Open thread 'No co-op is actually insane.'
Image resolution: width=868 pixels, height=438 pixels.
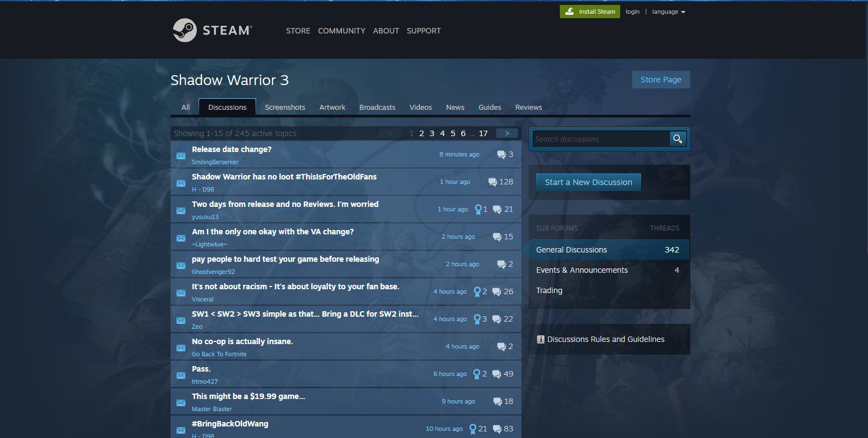pyautogui.click(x=242, y=341)
